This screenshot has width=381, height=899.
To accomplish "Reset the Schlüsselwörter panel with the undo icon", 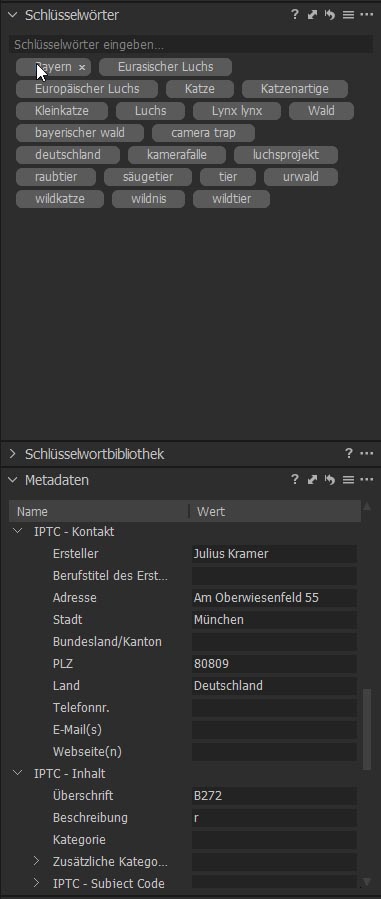I will point(329,15).
